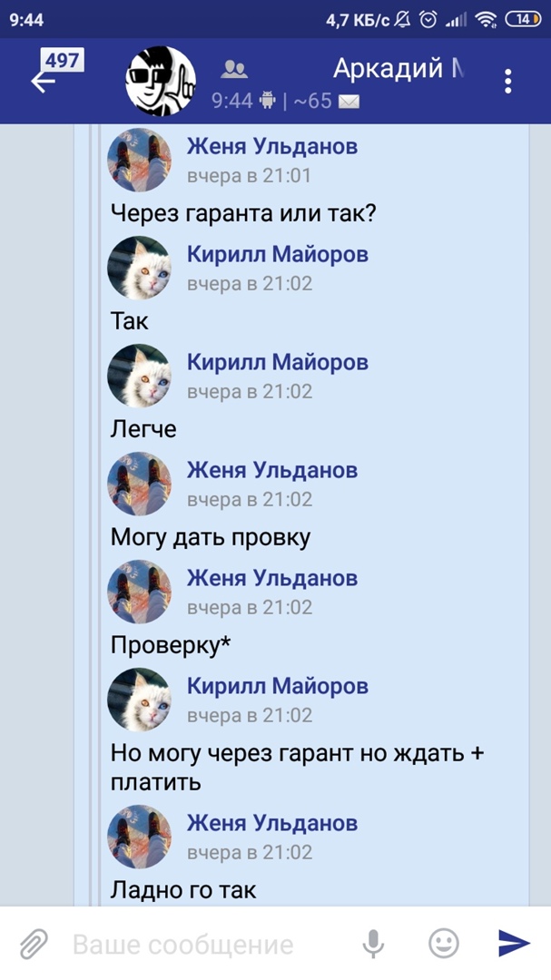Open Женя Ульданов name at 21:01
551x980 pixels.
(272, 146)
